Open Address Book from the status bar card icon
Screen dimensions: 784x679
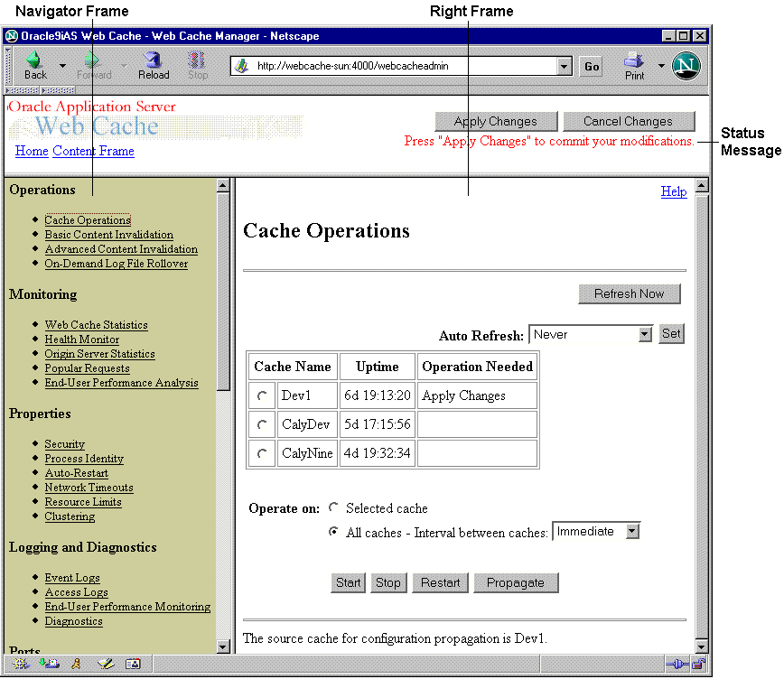pos(133,664)
